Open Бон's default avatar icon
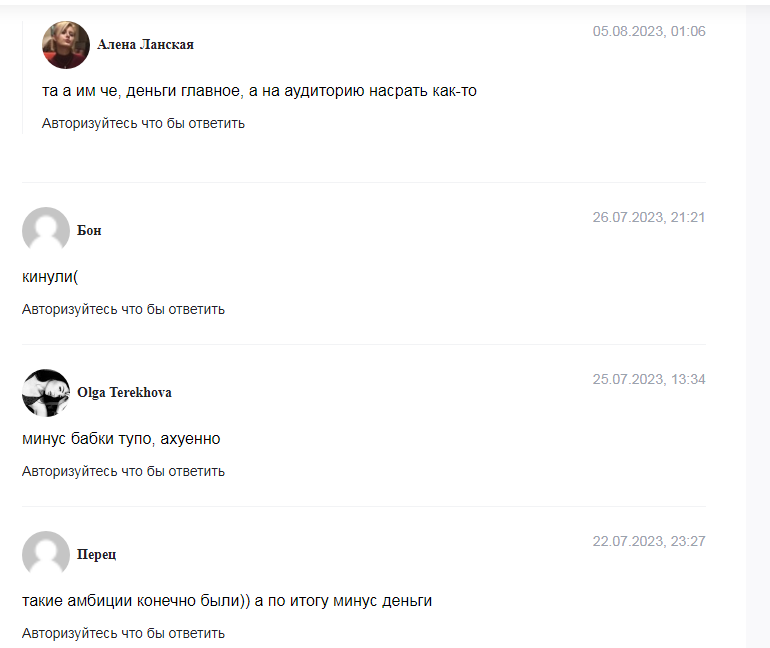Screen dimensions: 770x648 (x=46, y=230)
